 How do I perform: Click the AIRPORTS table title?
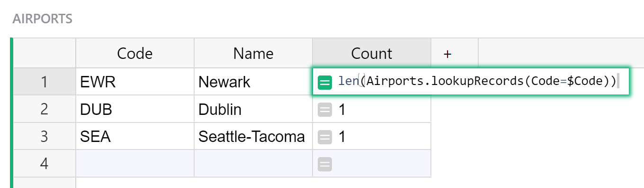click(43, 19)
